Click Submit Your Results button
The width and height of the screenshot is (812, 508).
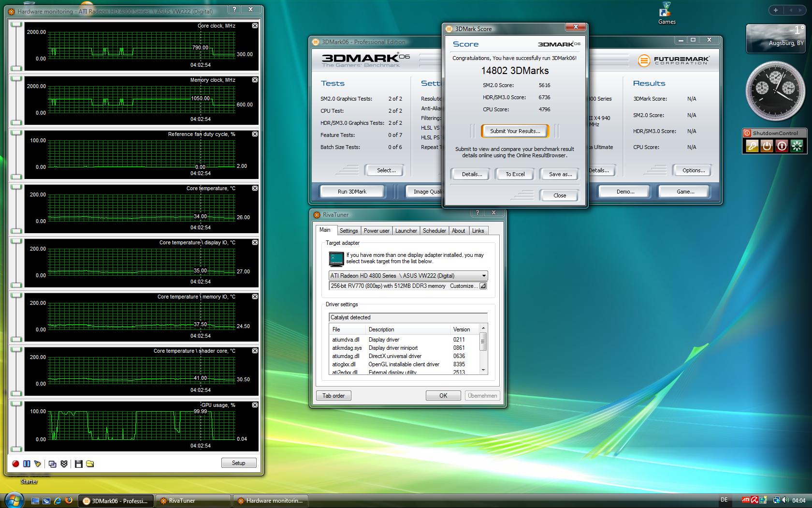tap(515, 131)
